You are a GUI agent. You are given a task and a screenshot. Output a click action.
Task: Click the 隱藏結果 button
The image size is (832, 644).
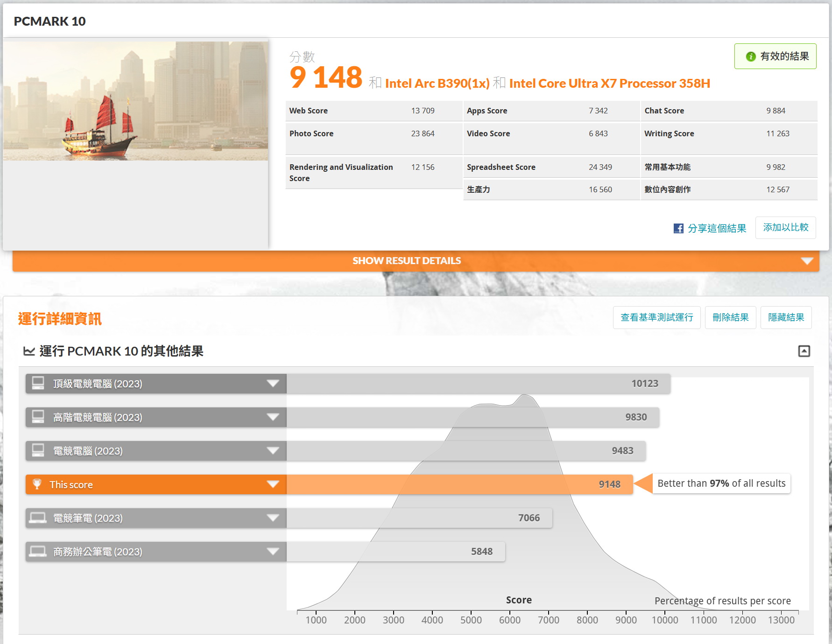click(786, 318)
